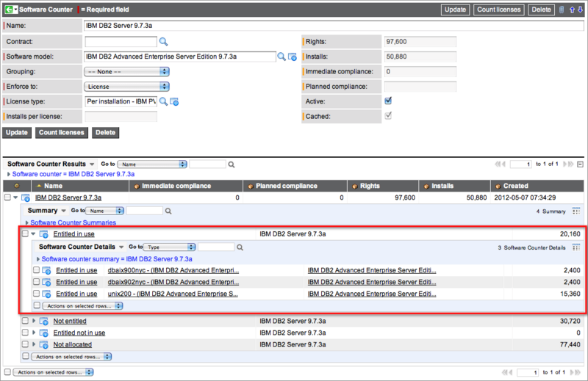Click Count licenses button in top header
Viewport: 588px width, 381px height.
[498, 10]
